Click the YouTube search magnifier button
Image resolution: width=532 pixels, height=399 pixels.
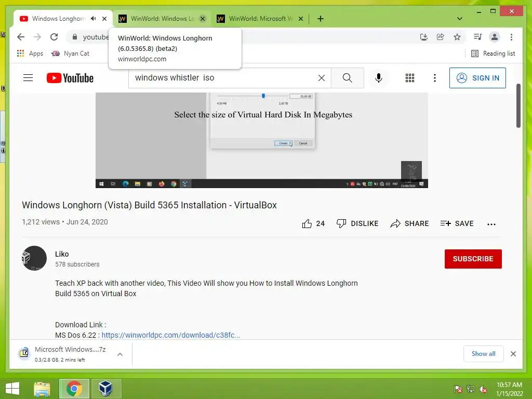click(x=348, y=78)
